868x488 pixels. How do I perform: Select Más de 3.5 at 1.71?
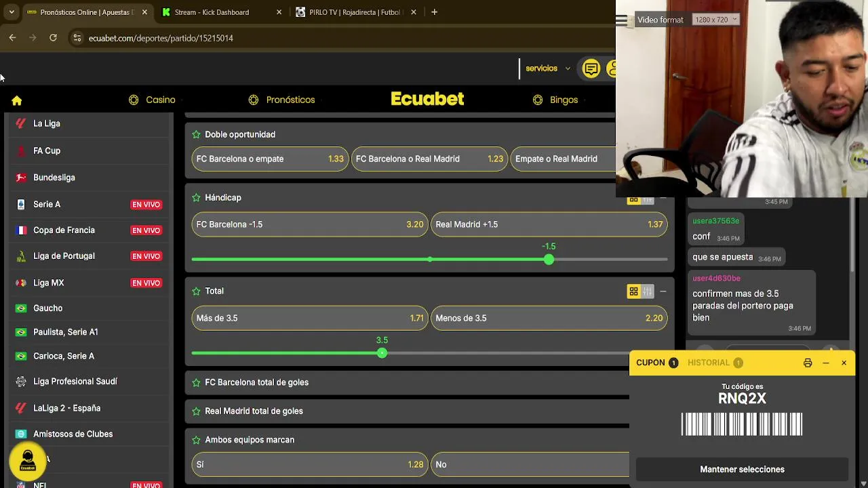(310, 318)
